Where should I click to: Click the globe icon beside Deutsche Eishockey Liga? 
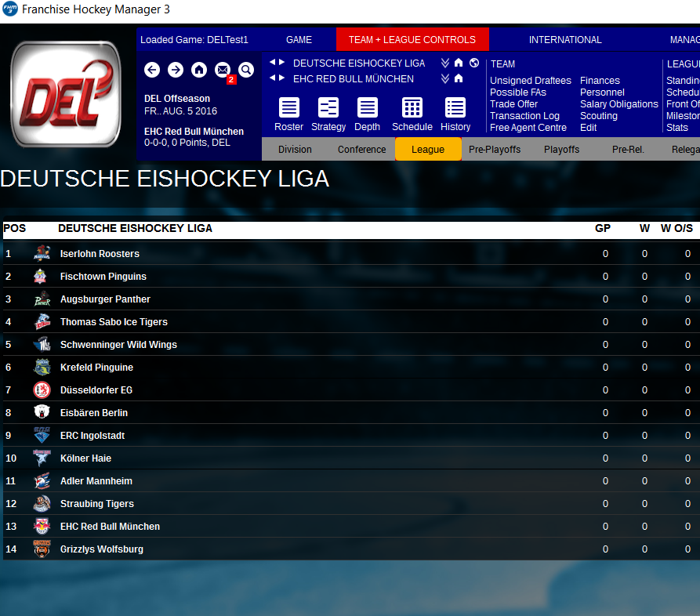pyautogui.click(x=474, y=63)
